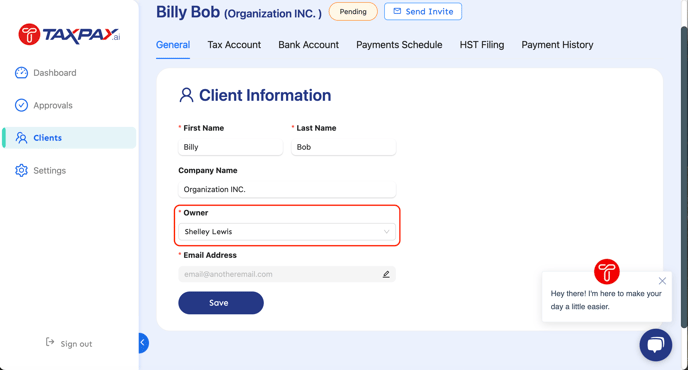
Task: Click the First Name field containing Billy
Action: pyautogui.click(x=230, y=147)
